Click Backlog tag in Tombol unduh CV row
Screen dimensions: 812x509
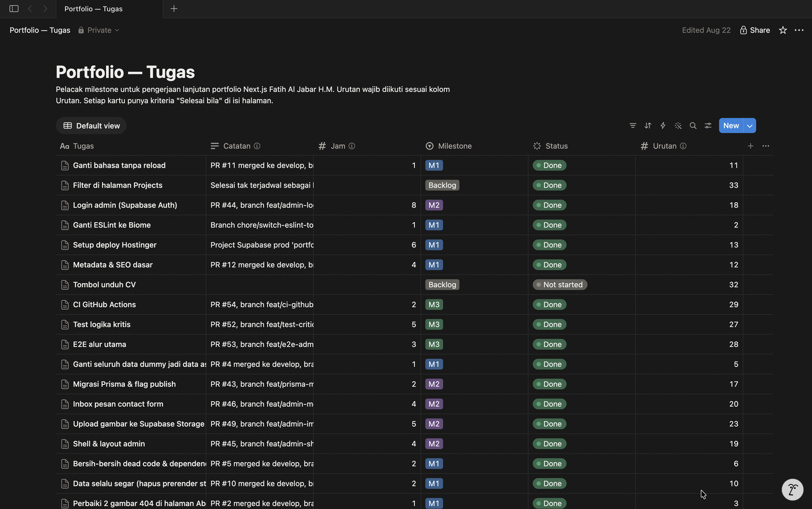442,284
